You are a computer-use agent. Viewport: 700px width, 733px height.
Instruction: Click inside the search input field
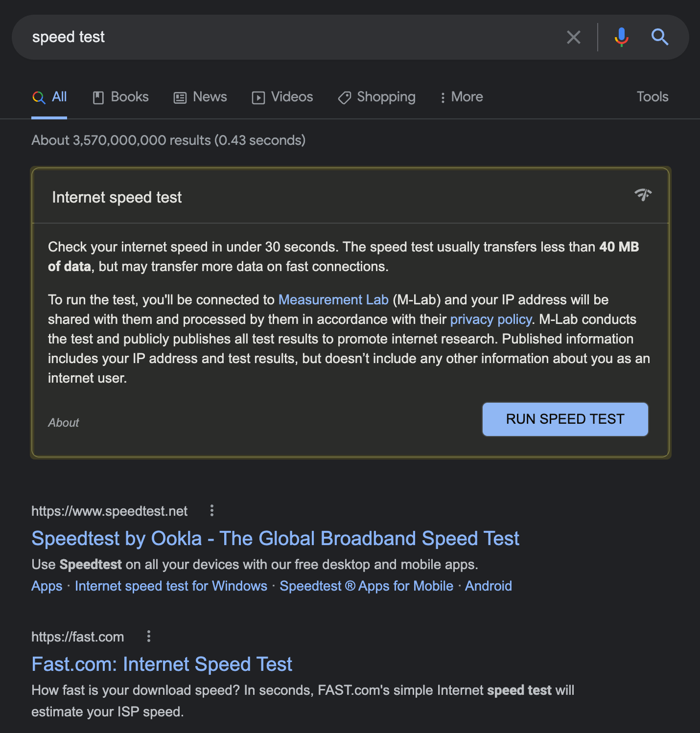294,37
